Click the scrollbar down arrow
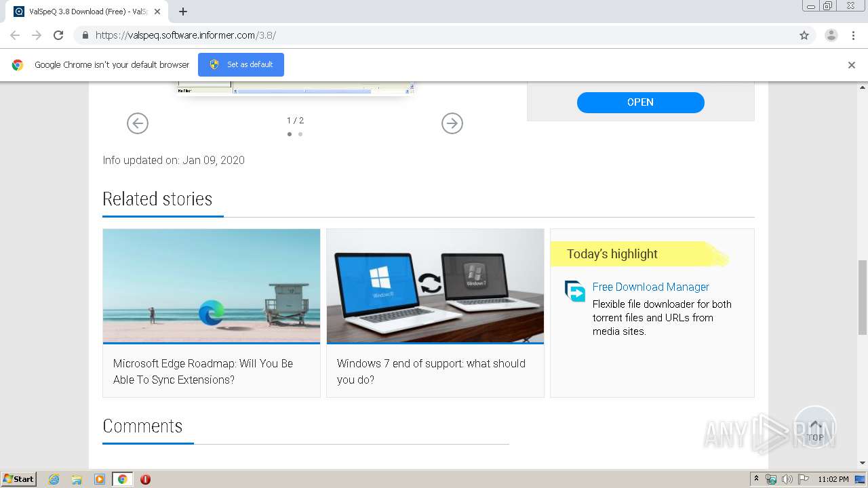 (863, 462)
